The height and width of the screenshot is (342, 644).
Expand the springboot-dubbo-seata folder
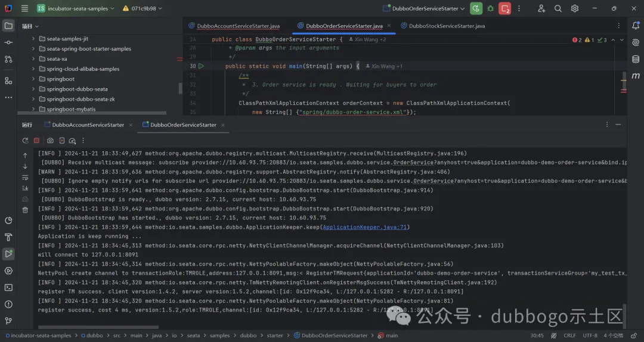pos(34,89)
